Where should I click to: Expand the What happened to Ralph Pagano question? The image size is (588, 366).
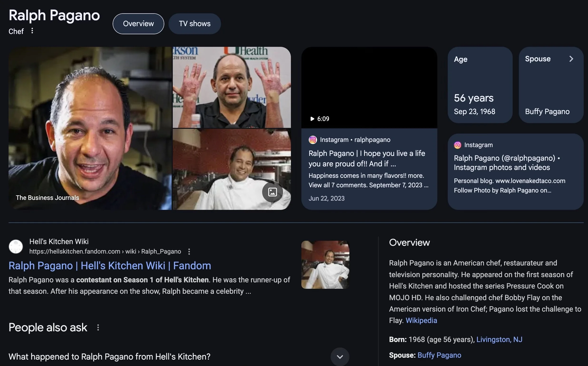(340, 356)
